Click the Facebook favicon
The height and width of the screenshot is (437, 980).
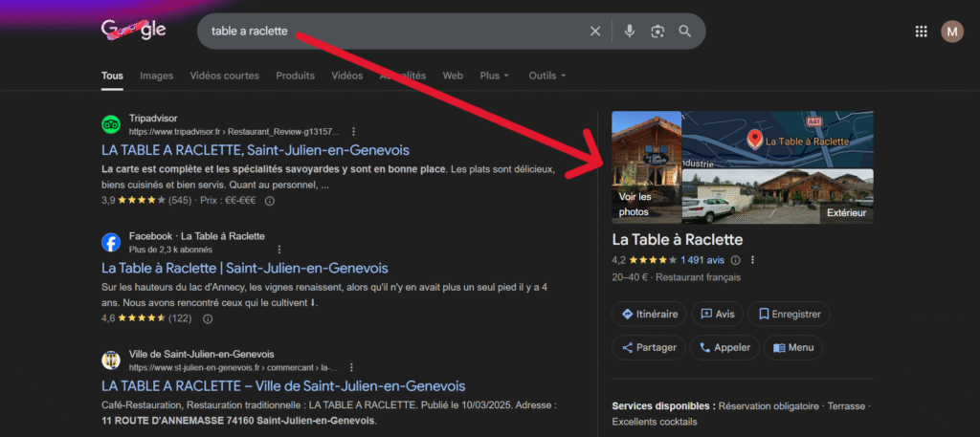point(111,242)
